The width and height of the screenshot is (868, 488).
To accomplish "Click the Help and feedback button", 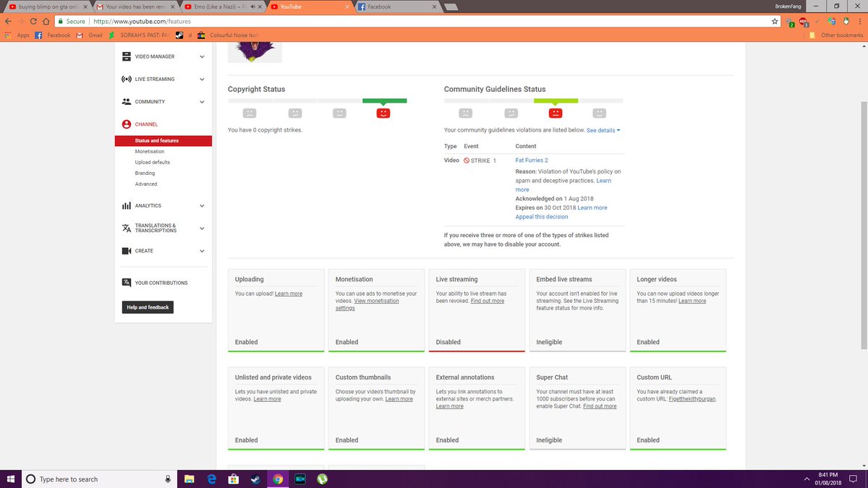I will click(x=148, y=307).
